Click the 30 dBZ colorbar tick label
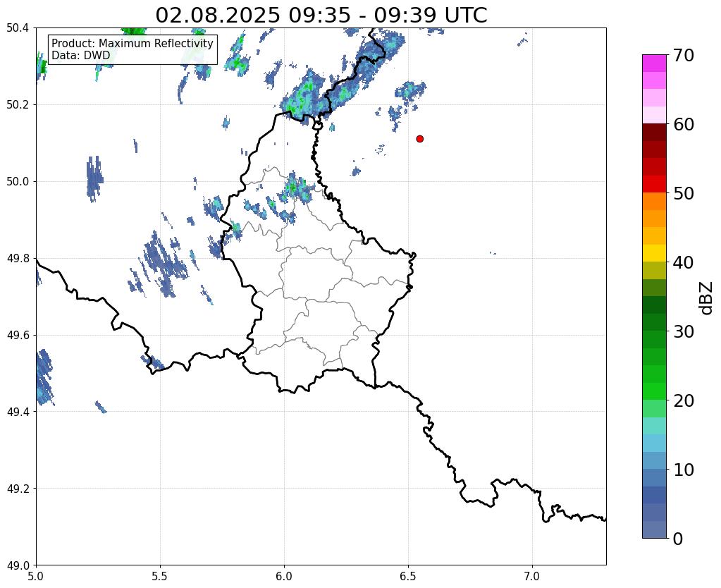Image resolution: width=721 pixels, height=588 pixels. point(684,331)
